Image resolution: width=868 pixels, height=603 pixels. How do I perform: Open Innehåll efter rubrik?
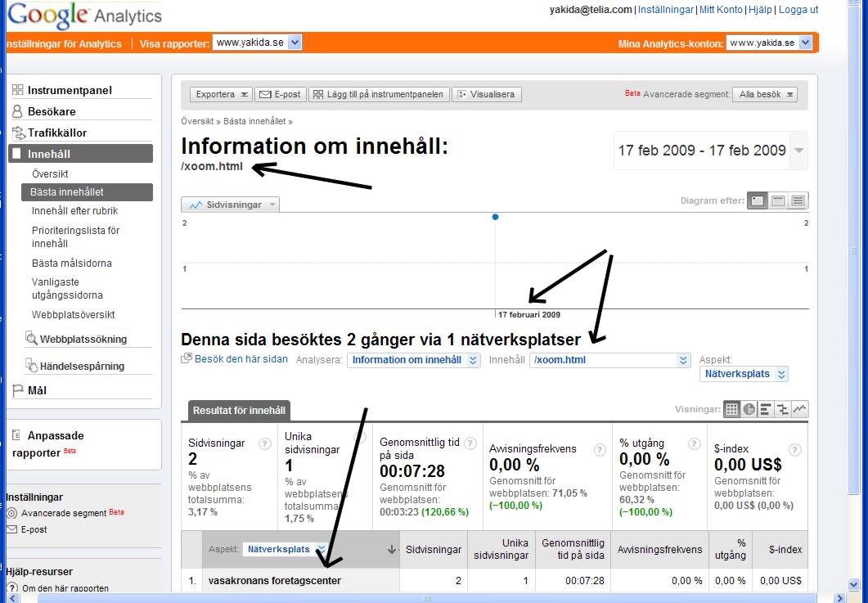(74, 211)
